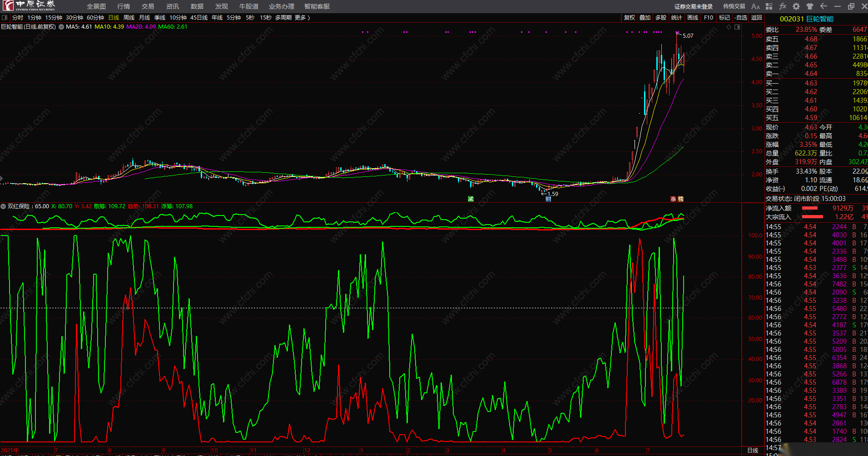This screenshot has width=868, height=456.
Task: Open the grid layout icon
Action: coord(769,6)
